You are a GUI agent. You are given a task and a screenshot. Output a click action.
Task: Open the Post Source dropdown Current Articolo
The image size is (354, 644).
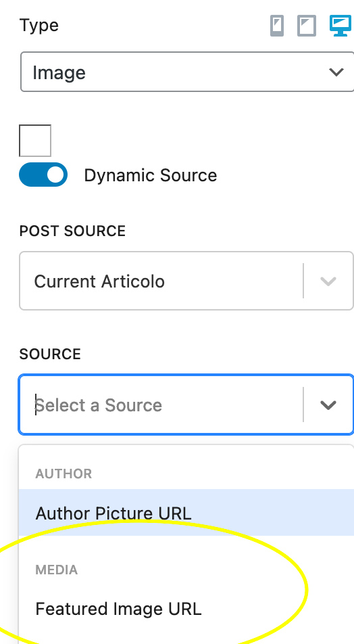coord(186,281)
